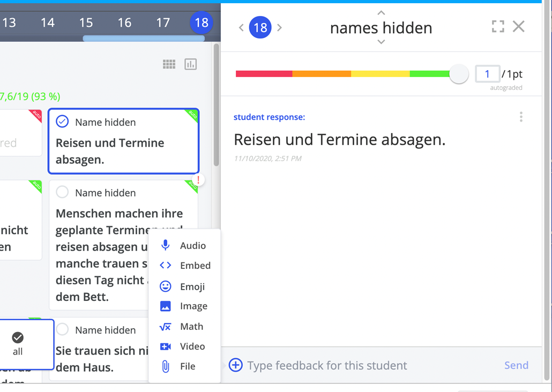This screenshot has width=552, height=392.
Task: Jump to question 15 in timeline
Action: tap(86, 23)
